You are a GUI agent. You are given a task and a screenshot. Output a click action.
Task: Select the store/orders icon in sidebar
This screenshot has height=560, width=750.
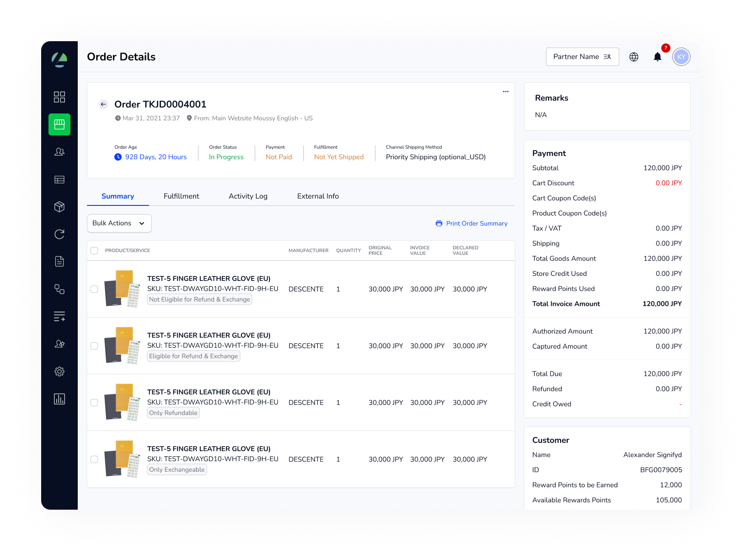point(59,124)
